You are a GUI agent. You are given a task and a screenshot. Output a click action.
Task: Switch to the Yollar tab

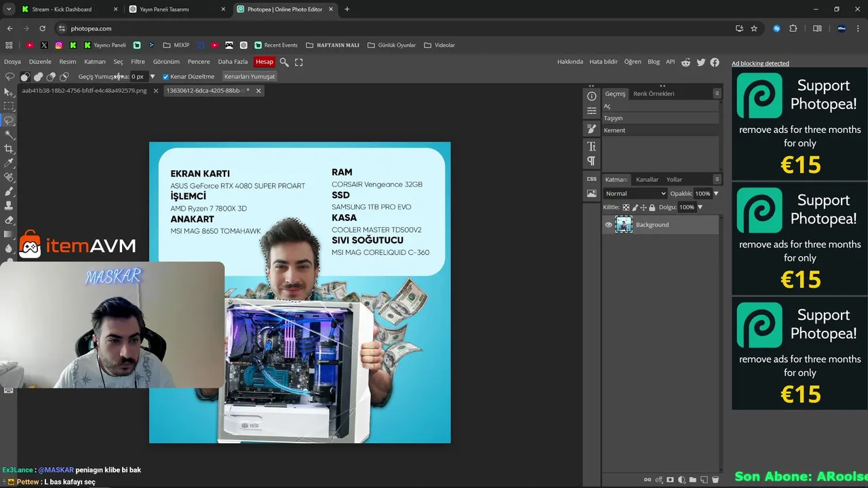[674, 180]
